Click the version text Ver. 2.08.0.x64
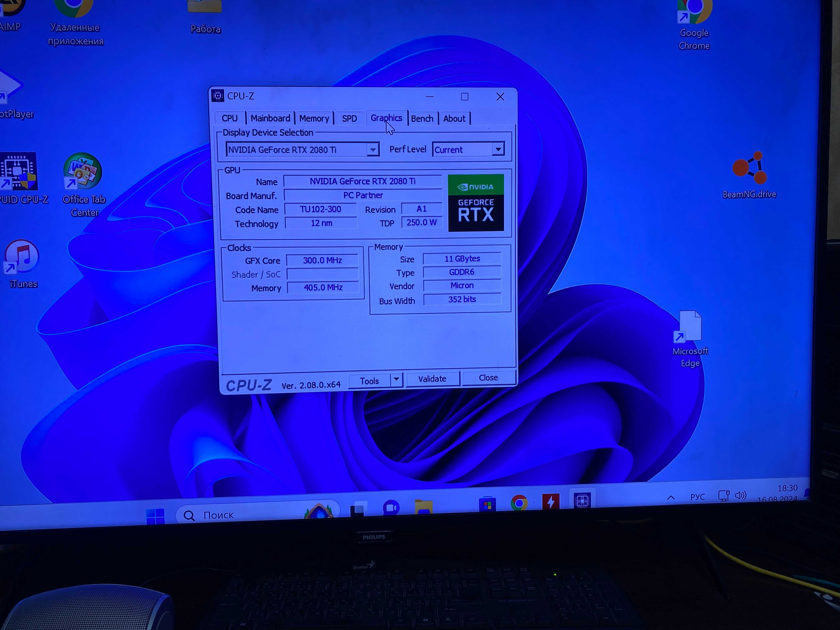This screenshot has height=630, width=840. (311, 385)
